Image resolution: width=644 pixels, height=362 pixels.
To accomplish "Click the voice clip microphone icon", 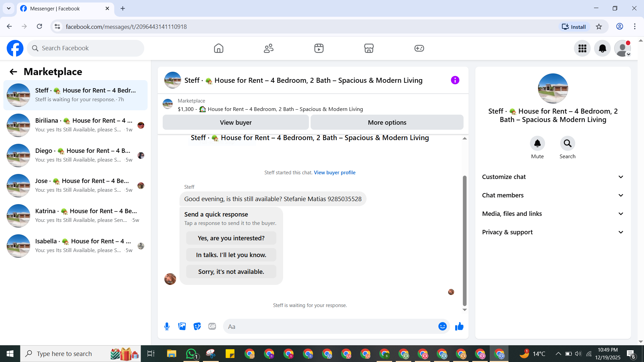I will click(x=167, y=326).
